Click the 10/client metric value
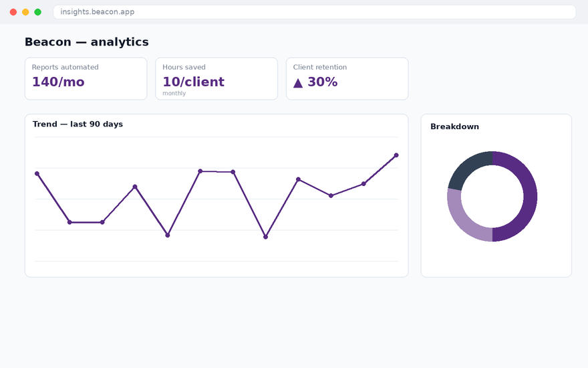 pos(193,82)
